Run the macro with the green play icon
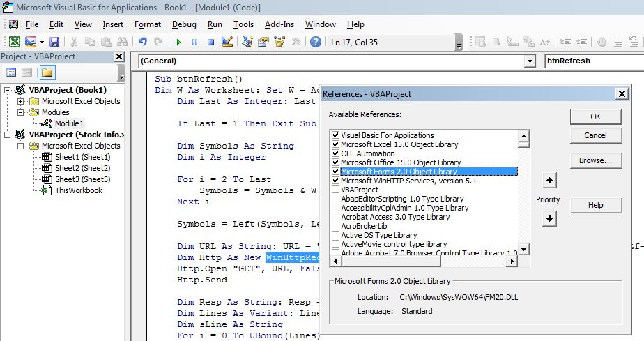 pyautogui.click(x=178, y=42)
